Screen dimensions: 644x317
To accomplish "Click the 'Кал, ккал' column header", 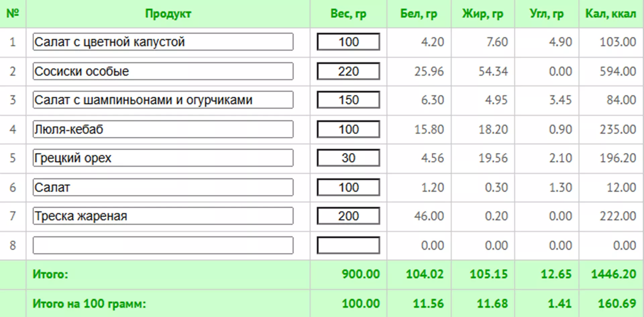I will pyautogui.click(x=610, y=14).
